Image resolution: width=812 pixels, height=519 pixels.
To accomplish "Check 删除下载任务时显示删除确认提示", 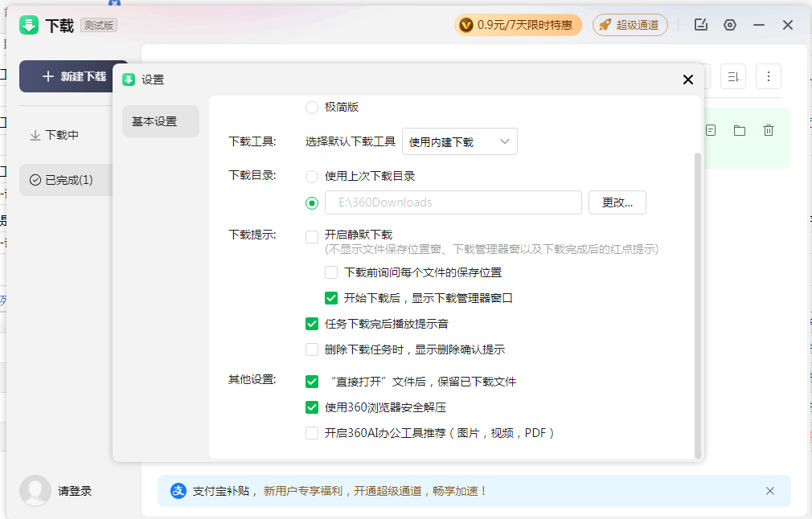I will click(x=312, y=349).
